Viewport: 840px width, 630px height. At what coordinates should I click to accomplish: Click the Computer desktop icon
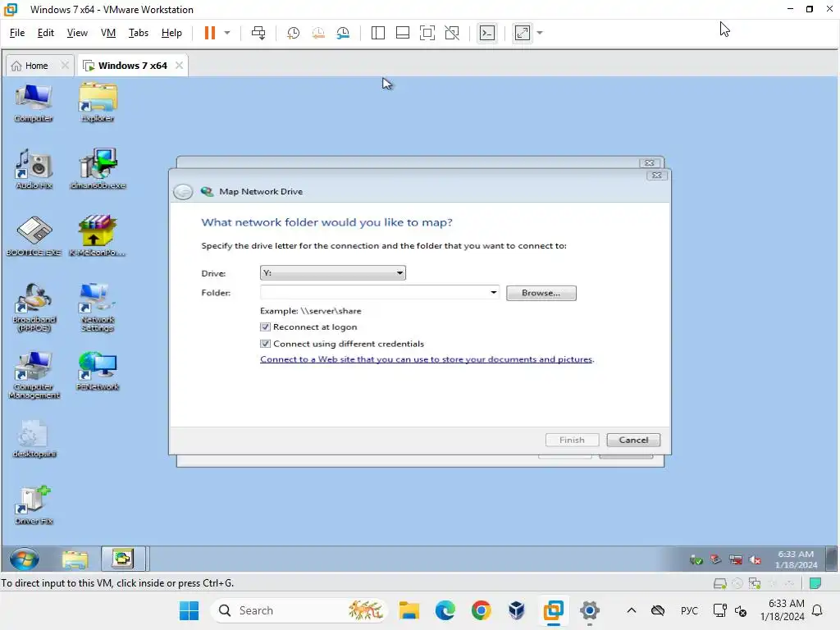pos(33,103)
